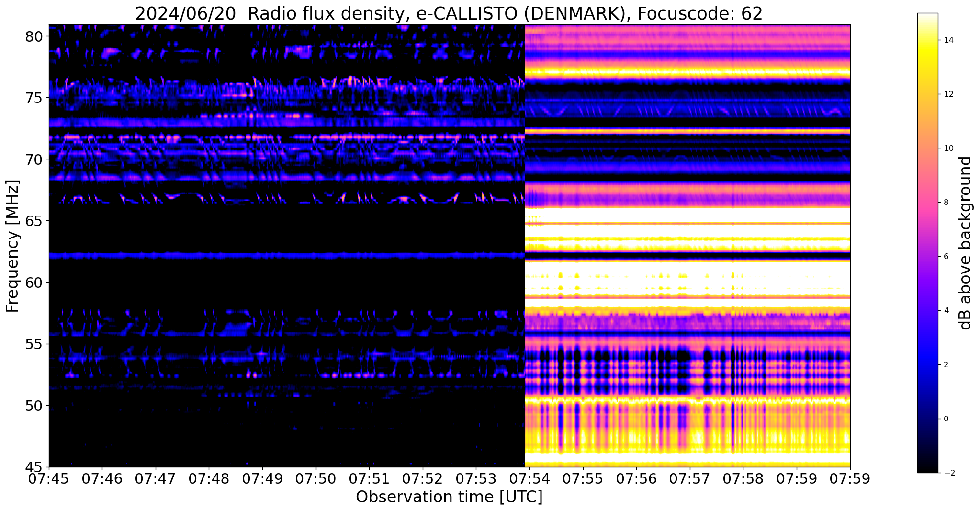The image size is (980, 511).
Task: Click the 'Frequency [MHz]' axis label
Action: point(12,246)
